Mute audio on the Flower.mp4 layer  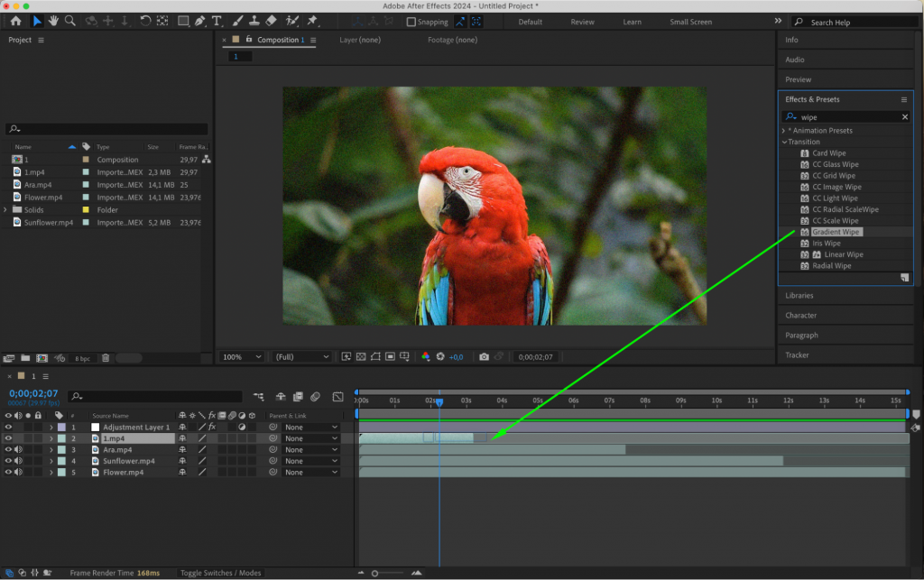coord(18,473)
